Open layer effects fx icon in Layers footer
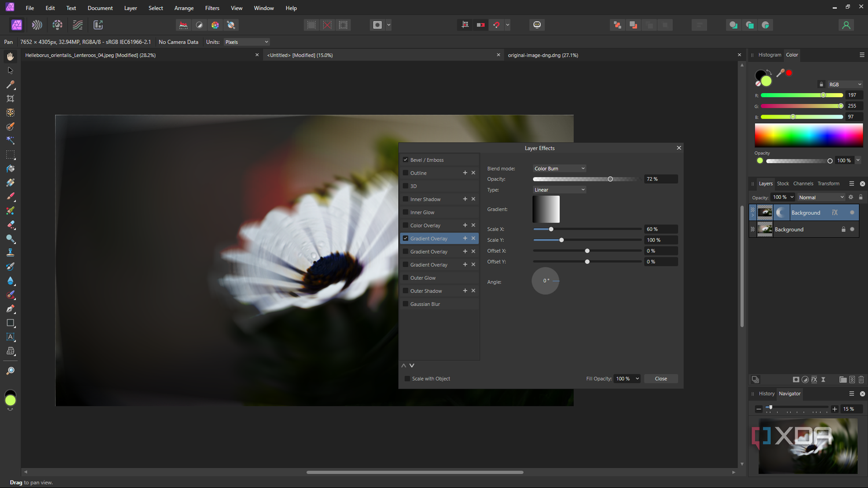The image size is (868, 488). tap(814, 379)
